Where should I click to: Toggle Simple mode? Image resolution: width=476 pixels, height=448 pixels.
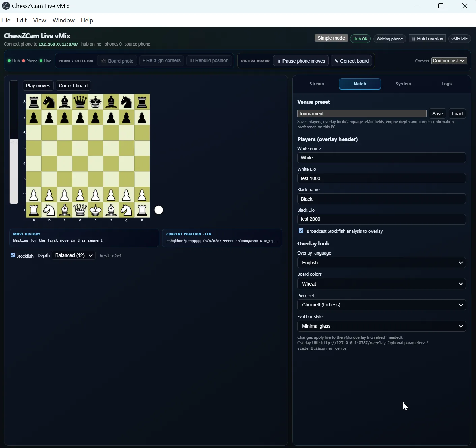click(x=331, y=38)
